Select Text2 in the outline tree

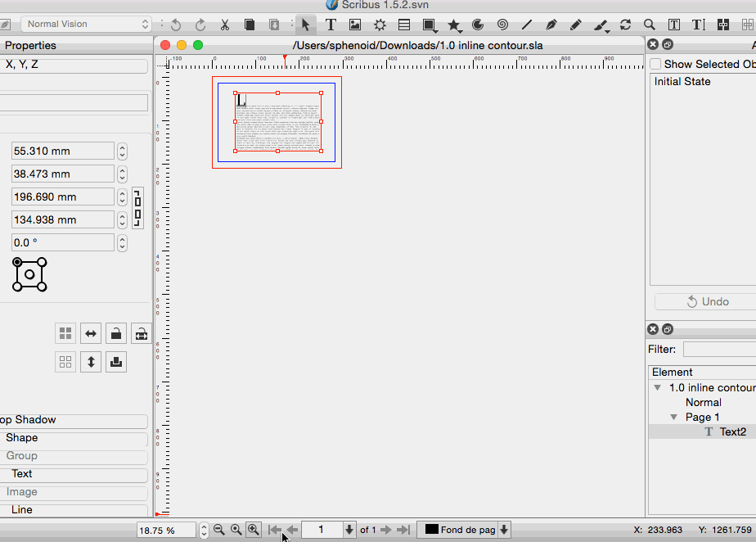coord(732,431)
